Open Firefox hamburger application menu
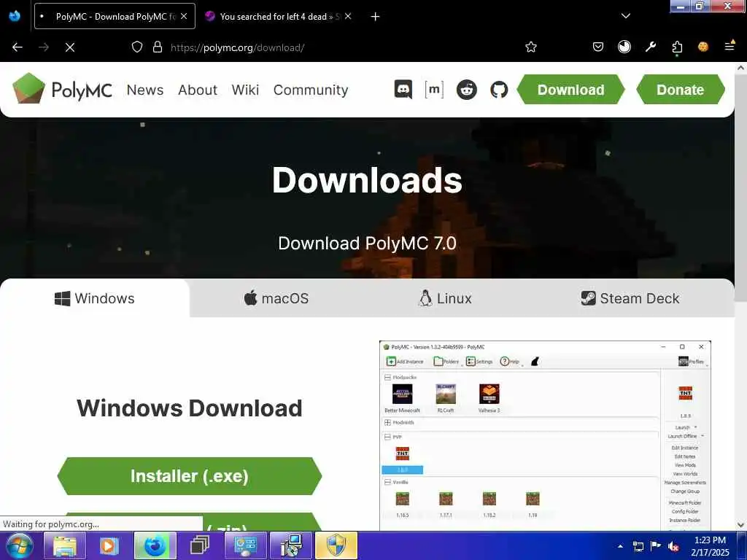The height and width of the screenshot is (560, 747). [x=729, y=47]
